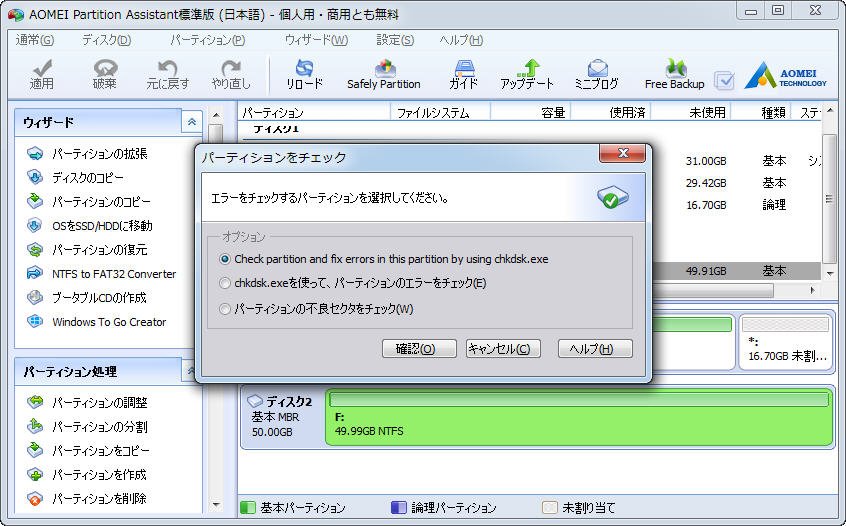
Task: Click partition list horizontal scroll-right arrow
Action: click(x=813, y=290)
